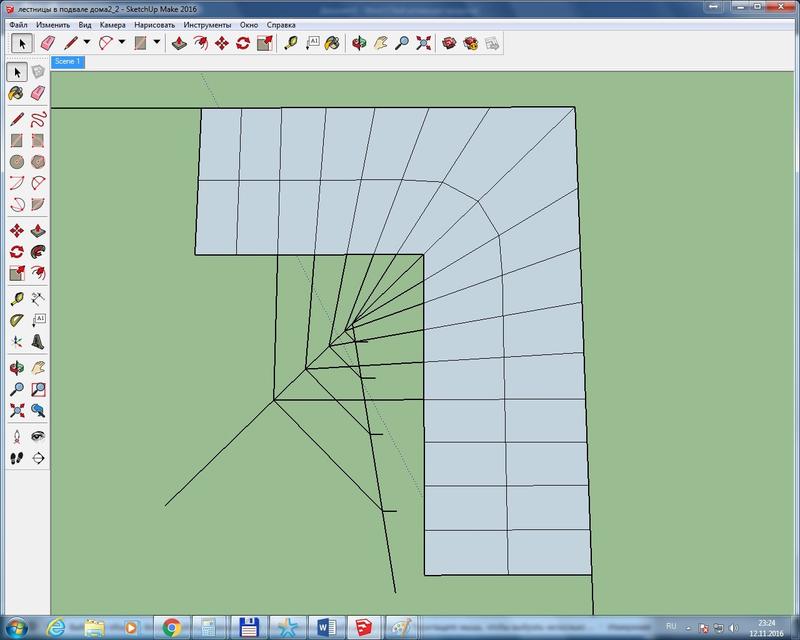Screen dimensions: 800x640
Task: Open the Нарисовать menu
Action: tap(155, 23)
